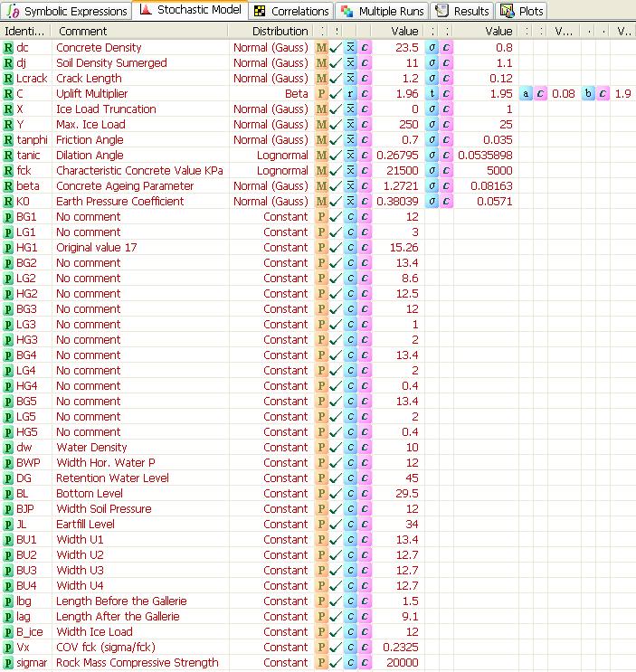This screenshot has width=636, height=672.
Task: Click the second Value column header
Action: pyautogui.click(x=486, y=31)
